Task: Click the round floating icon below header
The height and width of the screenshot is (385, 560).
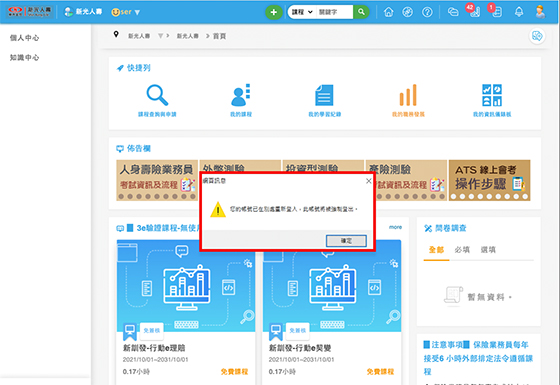Action: (x=537, y=36)
